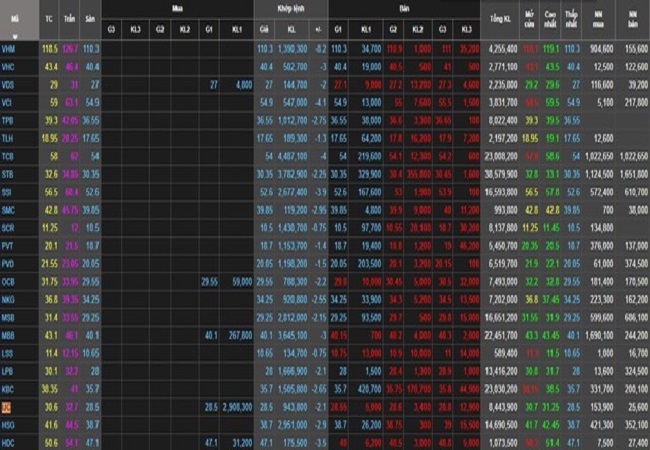
Task: Click VHM total volume 4,255,400
Action: [503, 49]
